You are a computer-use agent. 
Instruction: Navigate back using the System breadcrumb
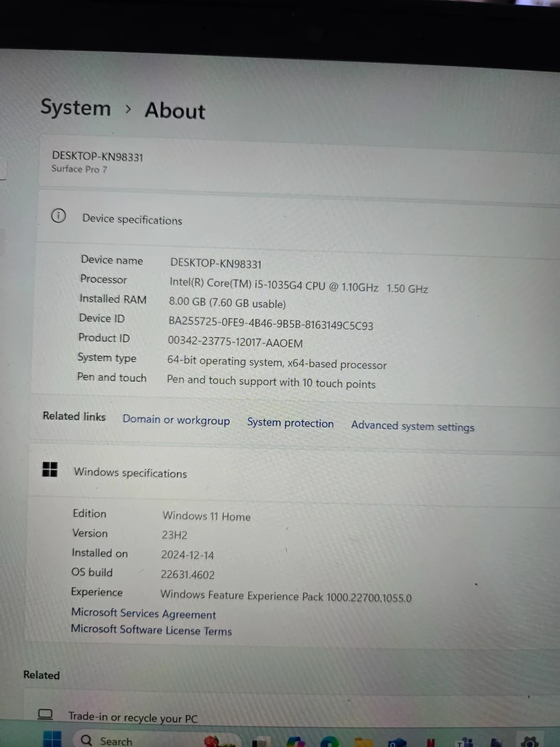point(76,108)
